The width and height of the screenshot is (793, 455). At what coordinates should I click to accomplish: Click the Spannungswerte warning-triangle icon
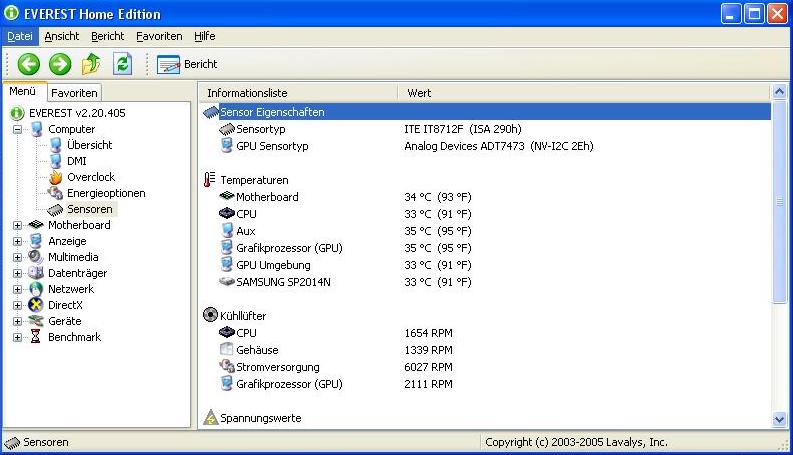[210, 418]
